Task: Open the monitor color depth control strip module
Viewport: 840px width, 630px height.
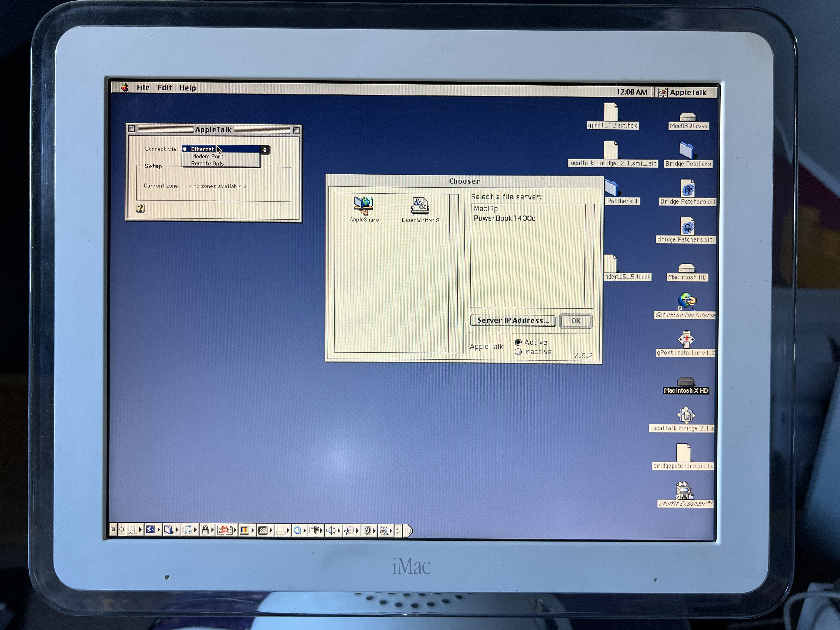Action: click(x=244, y=530)
